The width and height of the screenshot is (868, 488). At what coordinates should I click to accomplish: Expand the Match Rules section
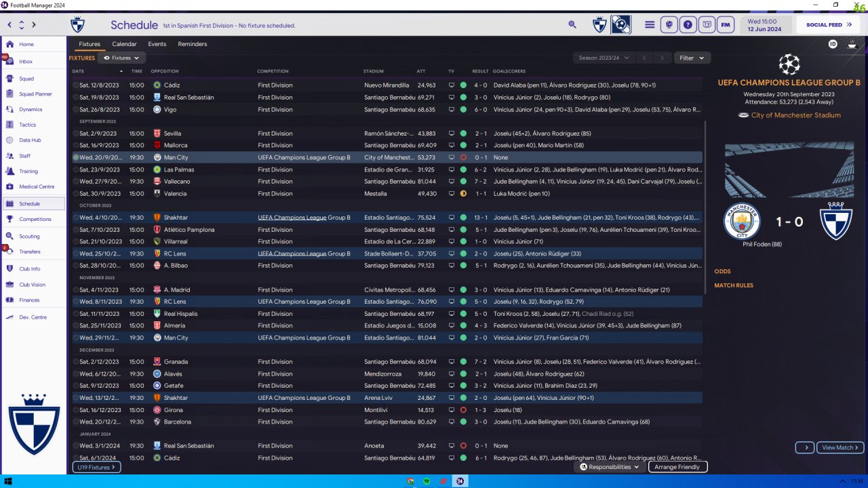734,285
